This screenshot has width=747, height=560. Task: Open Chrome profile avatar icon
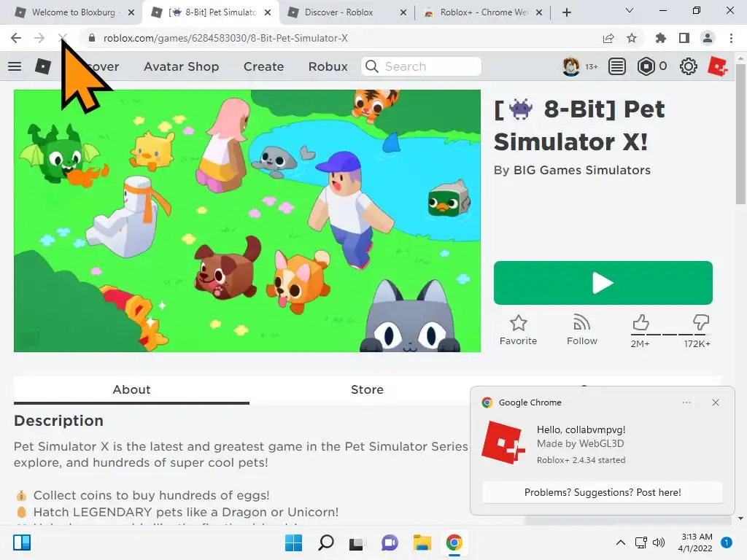coord(708,38)
